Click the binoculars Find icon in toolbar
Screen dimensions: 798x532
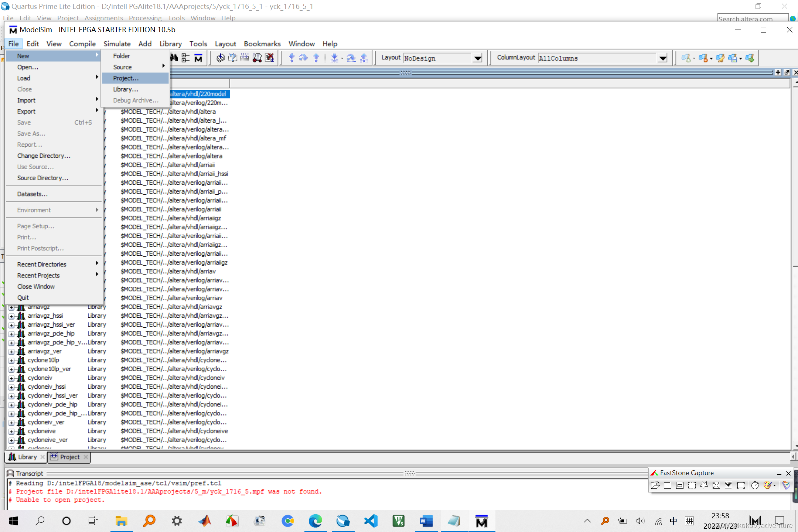[x=174, y=58]
